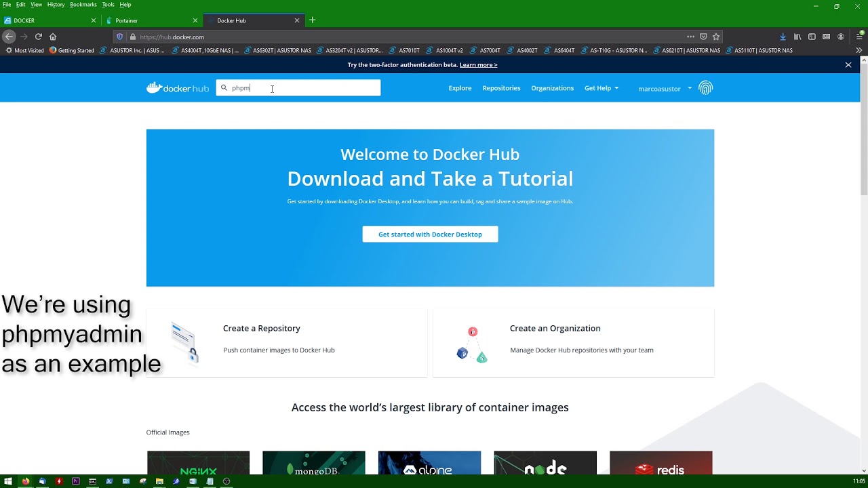Dismiss the two-factor authentication banner
868x488 pixels.
tap(848, 65)
